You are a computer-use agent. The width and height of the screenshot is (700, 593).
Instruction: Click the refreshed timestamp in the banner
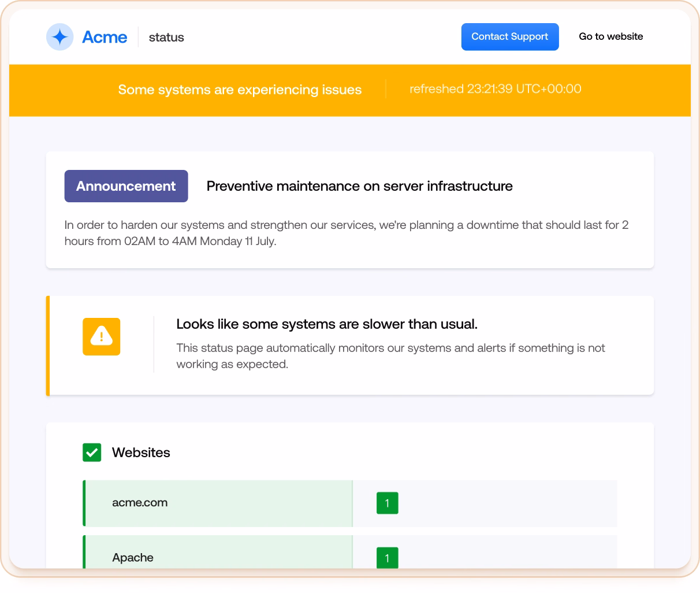[495, 89]
